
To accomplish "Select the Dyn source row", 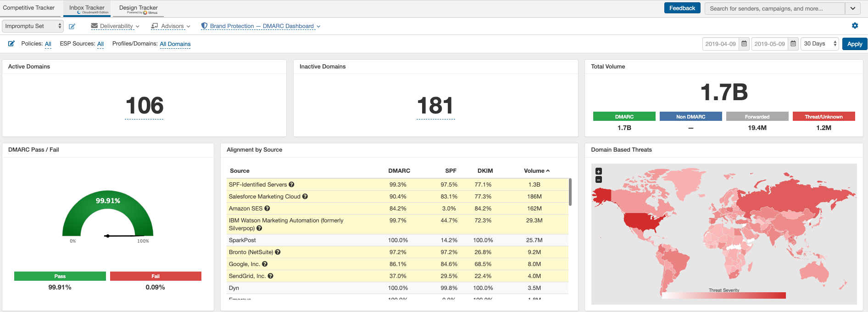I will (397, 288).
